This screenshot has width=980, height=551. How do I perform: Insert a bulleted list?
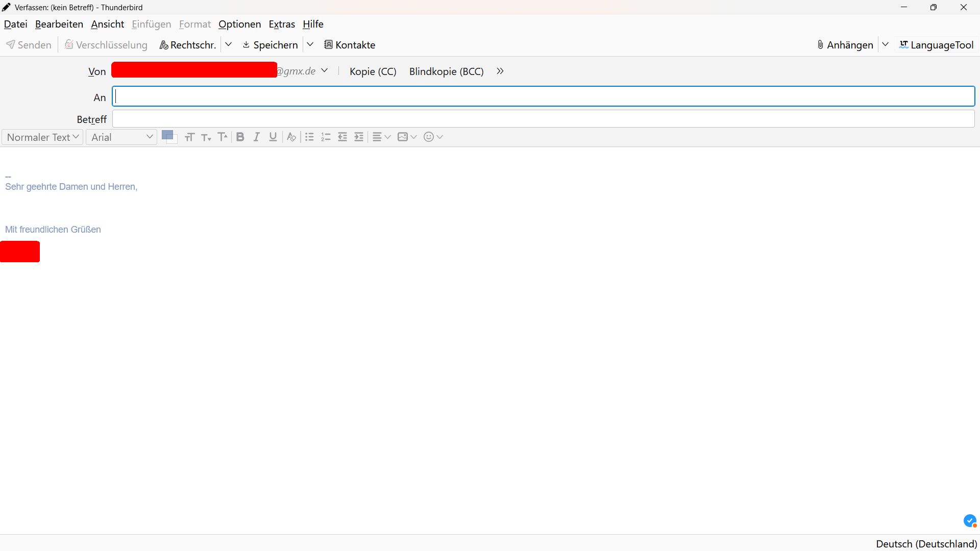(x=309, y=137)
